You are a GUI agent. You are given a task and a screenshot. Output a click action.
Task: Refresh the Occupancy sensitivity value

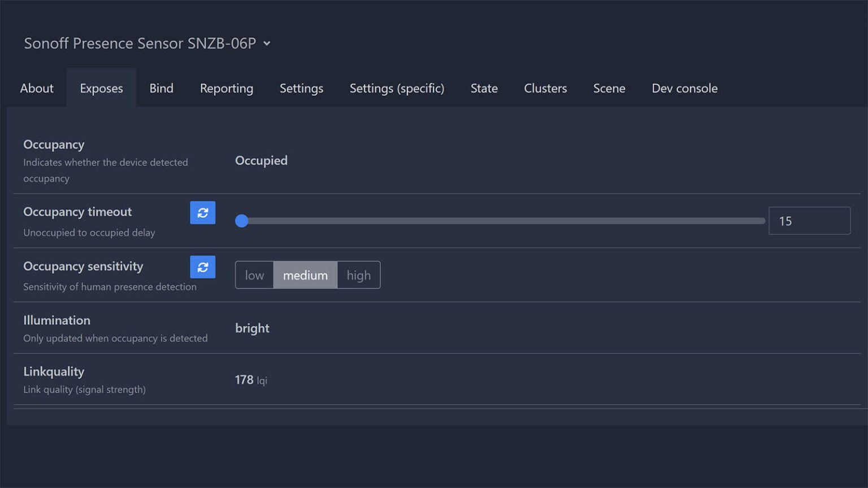[202, 267]
